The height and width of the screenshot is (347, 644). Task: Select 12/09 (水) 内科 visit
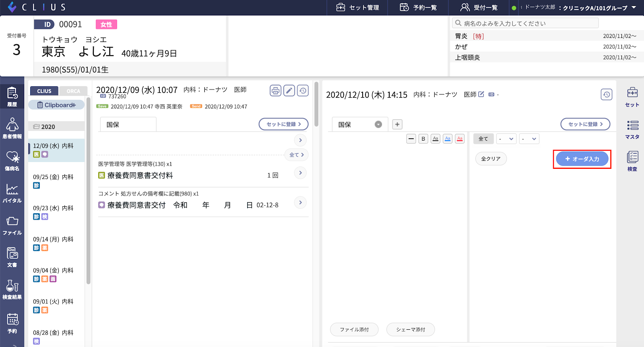coord(56,150)
